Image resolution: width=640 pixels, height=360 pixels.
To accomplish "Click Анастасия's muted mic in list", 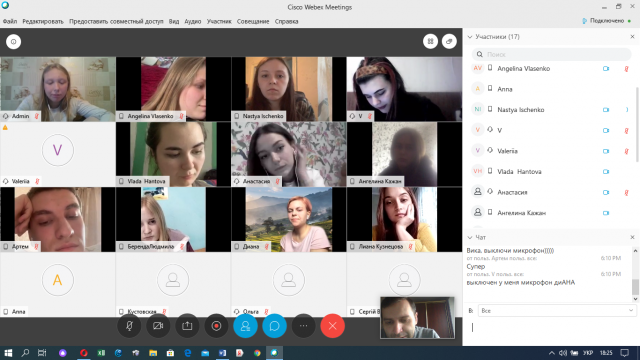I will coord(626,192).
